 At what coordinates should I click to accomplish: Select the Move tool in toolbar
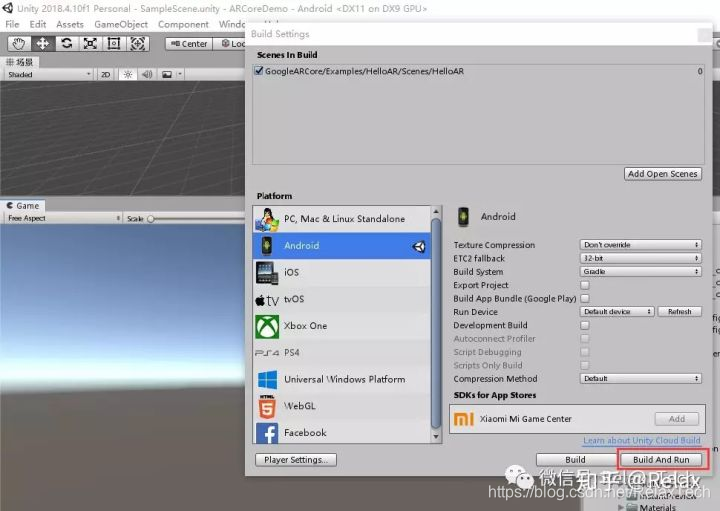tap(43, 44)
